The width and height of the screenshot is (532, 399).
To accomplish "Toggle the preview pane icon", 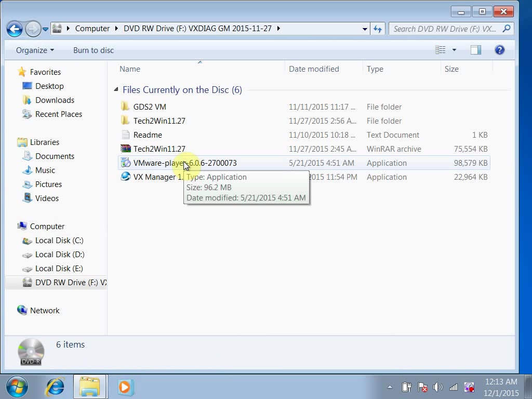I will point(476,50).
